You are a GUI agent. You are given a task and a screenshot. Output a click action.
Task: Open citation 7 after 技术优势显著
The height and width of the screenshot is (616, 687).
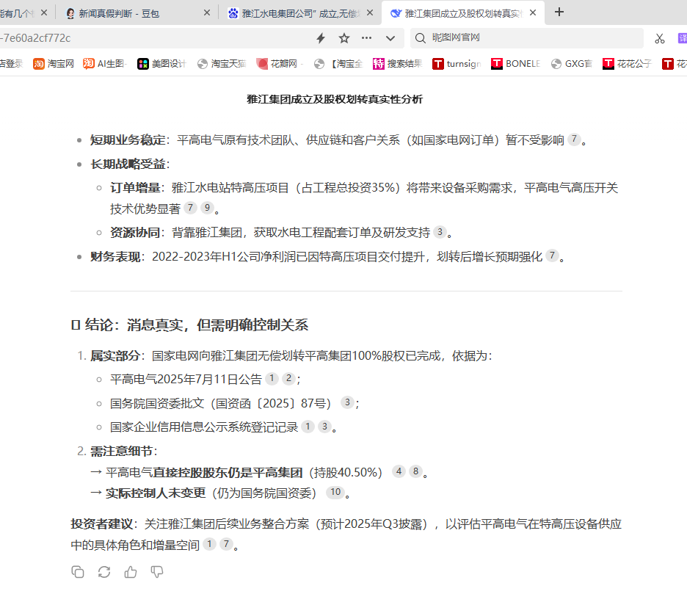pos(190,208)
